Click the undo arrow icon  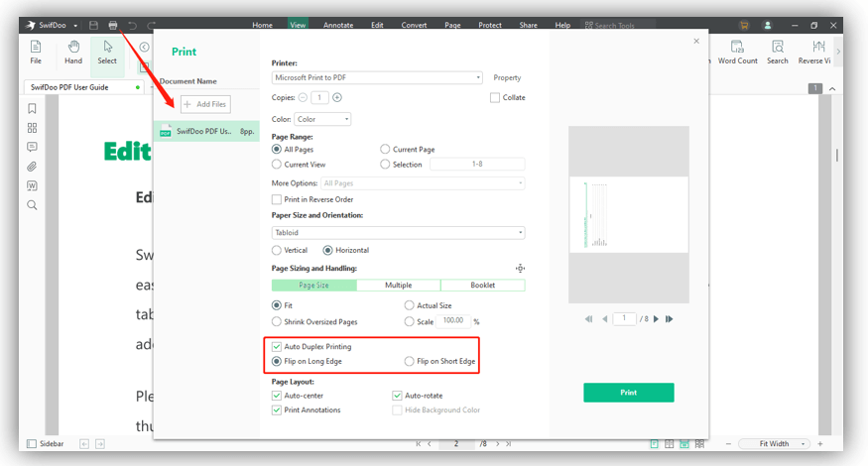pos(132,25)
